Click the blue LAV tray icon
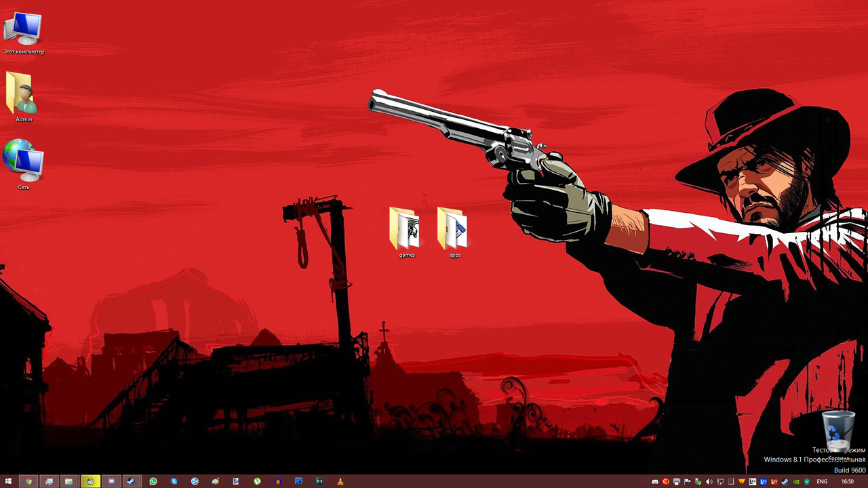This screenshot has width=868, height=488. click(763, 482)
